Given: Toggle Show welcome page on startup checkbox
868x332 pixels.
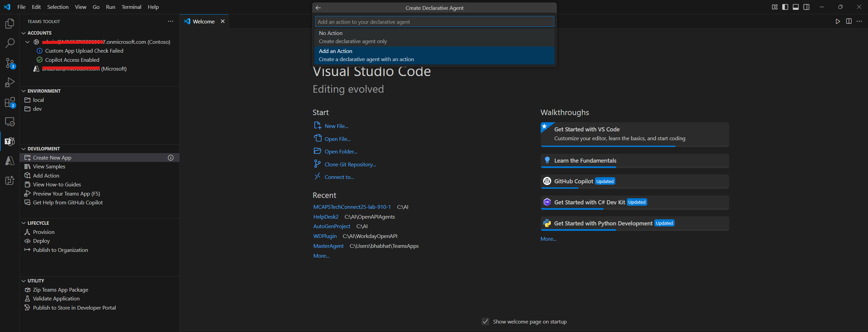Looking at the screenshot, I should (x=485, y=321).
